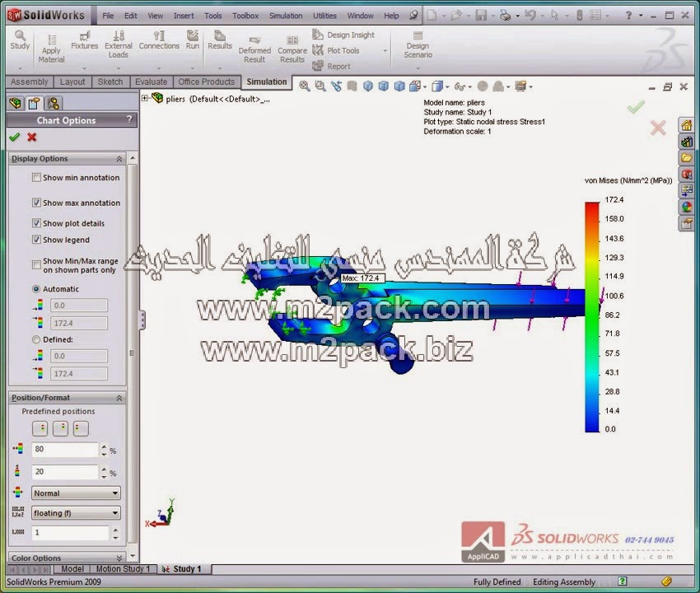Cancel Chart Options with red X
700x593 pixels.
pos(31,137)
